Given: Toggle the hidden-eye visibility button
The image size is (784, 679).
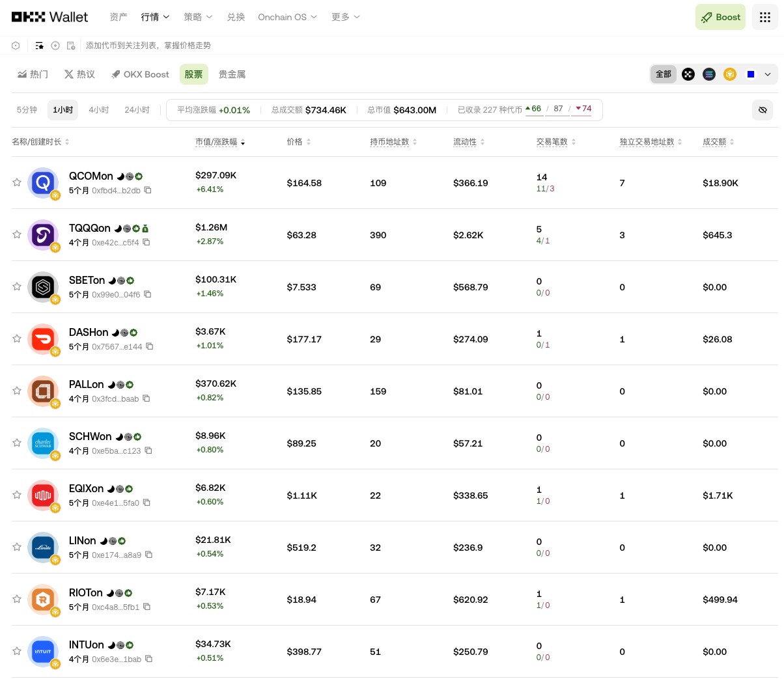Looking at the screenshot, I should (763, 110).
